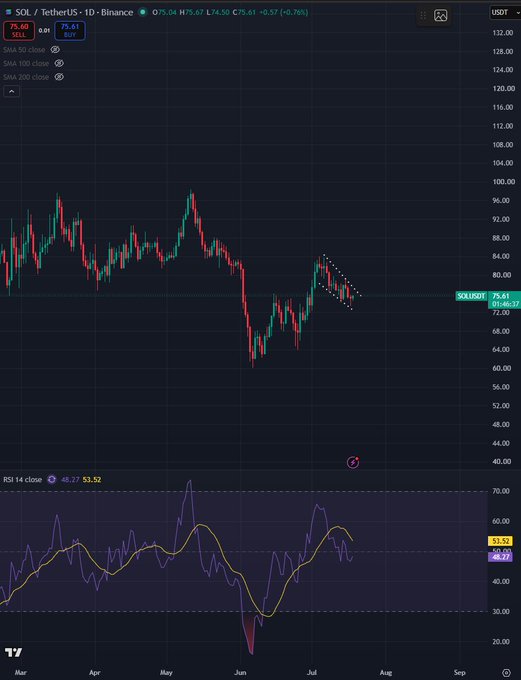Screen dimensions: 521x680
Task: Click the green market status indicator
Action: point(142,12)
